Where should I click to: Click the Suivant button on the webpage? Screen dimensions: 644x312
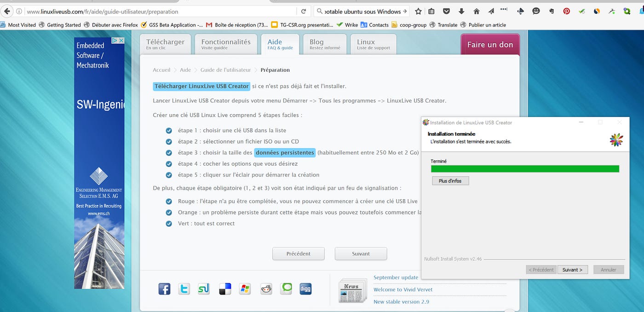pyautogui.click(x=361, y=254)
